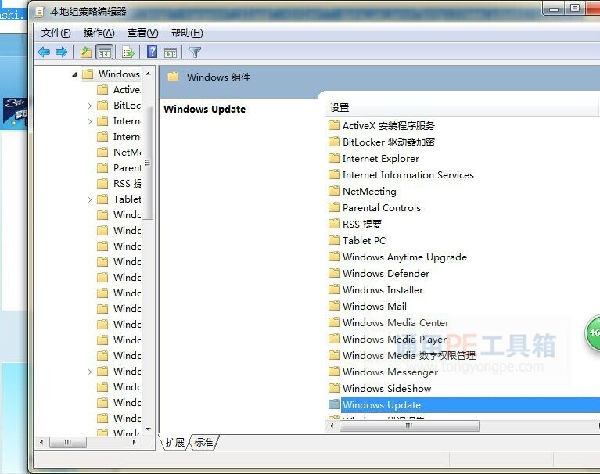The width and height of the screenshot is (600, 474).
Task: Expand the first Intern tree node arrow
Action: [x=90, y=121]
